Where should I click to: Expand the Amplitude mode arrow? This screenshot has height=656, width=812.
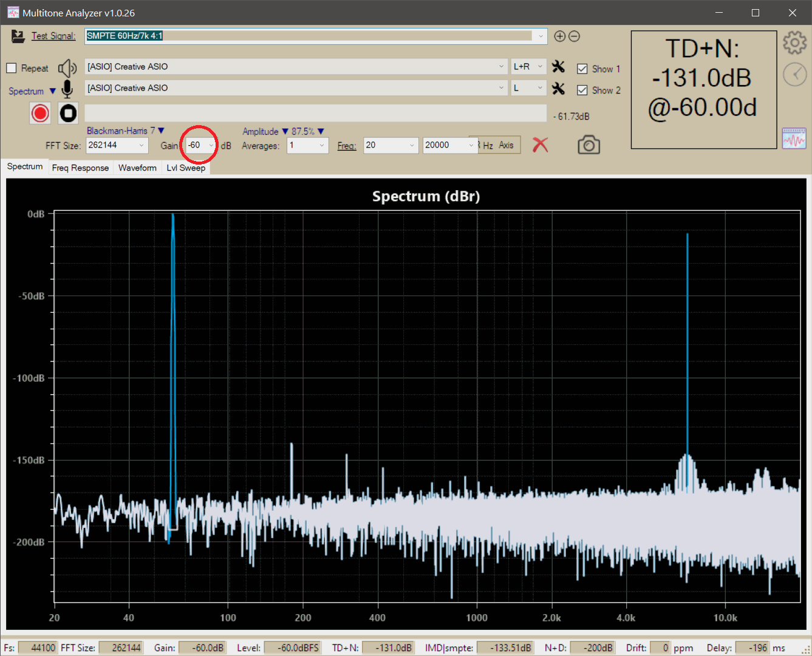[x=285, y=131]
